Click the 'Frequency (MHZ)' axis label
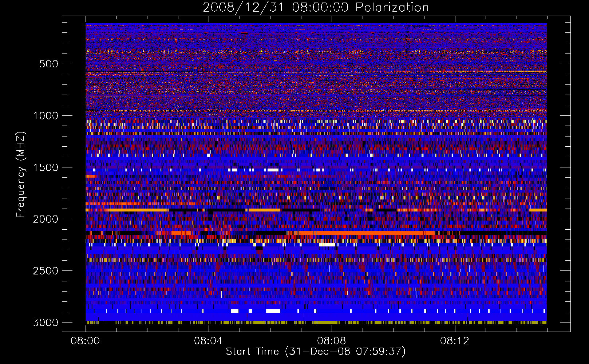Screen dimensions: 589x364 pos(21,175)
